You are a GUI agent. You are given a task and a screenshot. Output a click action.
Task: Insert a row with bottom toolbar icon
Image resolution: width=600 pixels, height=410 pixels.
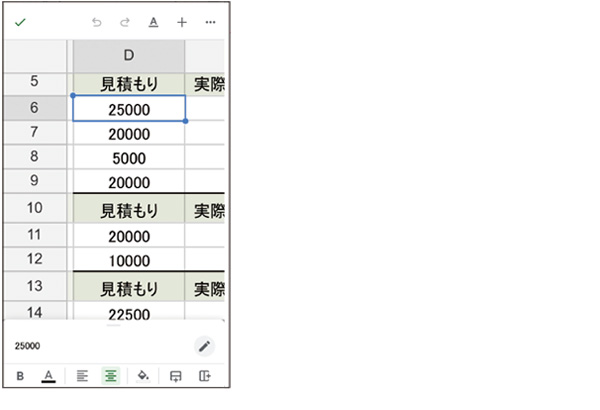click(x=176, y=376)
